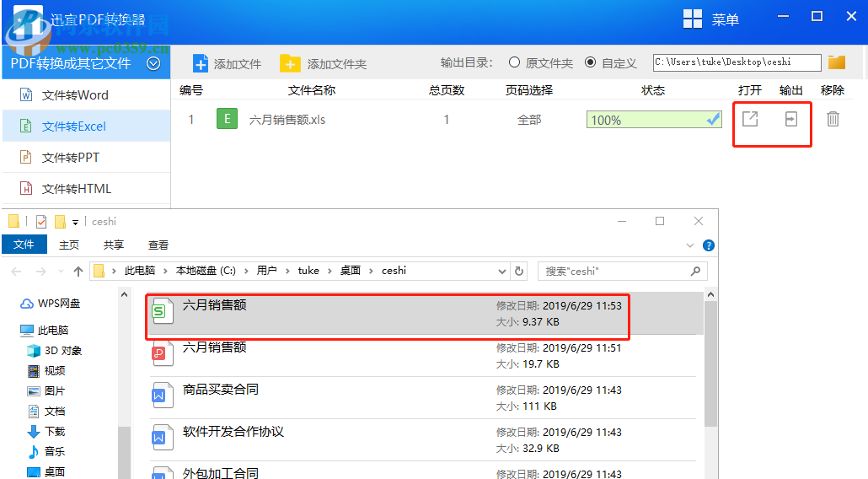Click the 添加文件 plus icon
The height and width of the screenshot is (479, 868).
coord(201,64)
